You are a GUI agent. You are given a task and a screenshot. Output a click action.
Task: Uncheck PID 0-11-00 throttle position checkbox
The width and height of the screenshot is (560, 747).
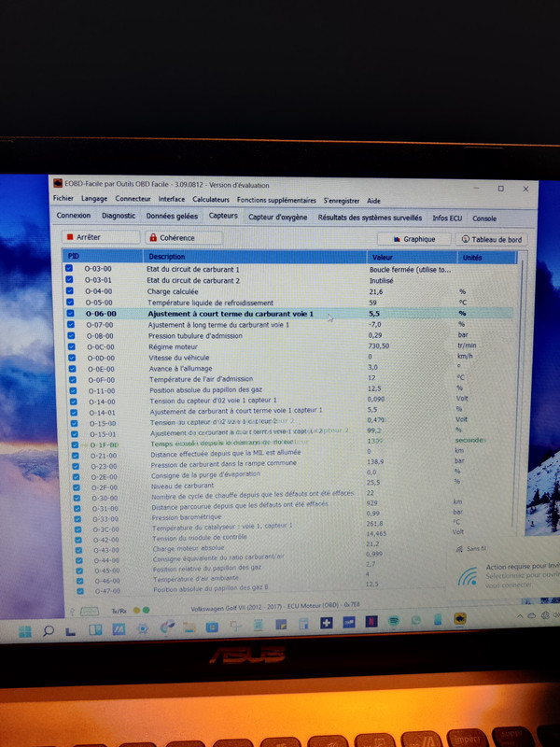[x=74, y=390]
